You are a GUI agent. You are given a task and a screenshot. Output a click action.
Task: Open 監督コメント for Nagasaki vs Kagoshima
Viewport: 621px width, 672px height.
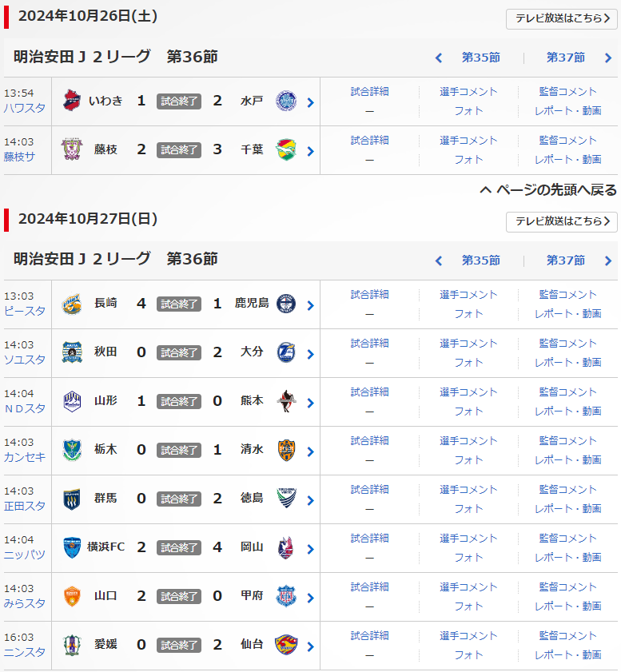click(567, 295)
